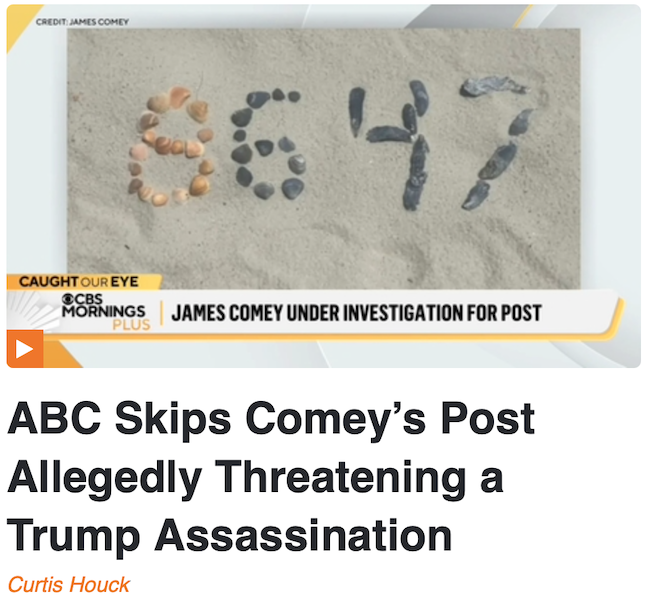
Task: Click the James Comey Under Investigation chyron
Action: click(356, 313)
